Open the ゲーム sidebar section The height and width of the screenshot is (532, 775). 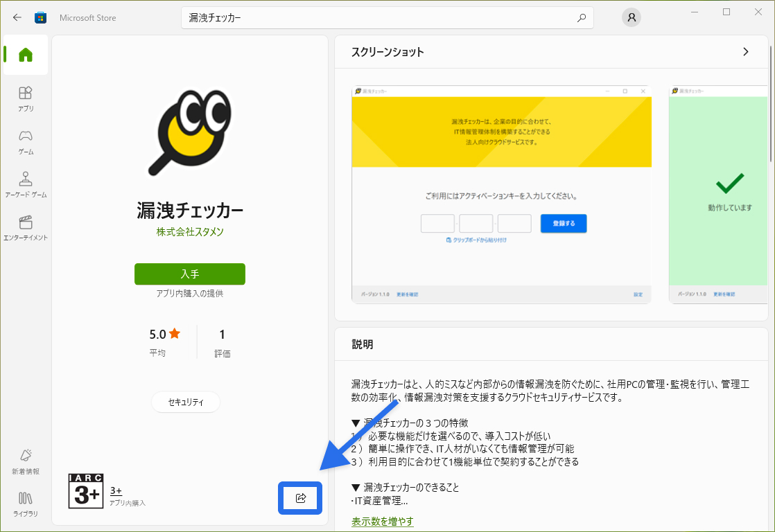(x=26, y=142)
